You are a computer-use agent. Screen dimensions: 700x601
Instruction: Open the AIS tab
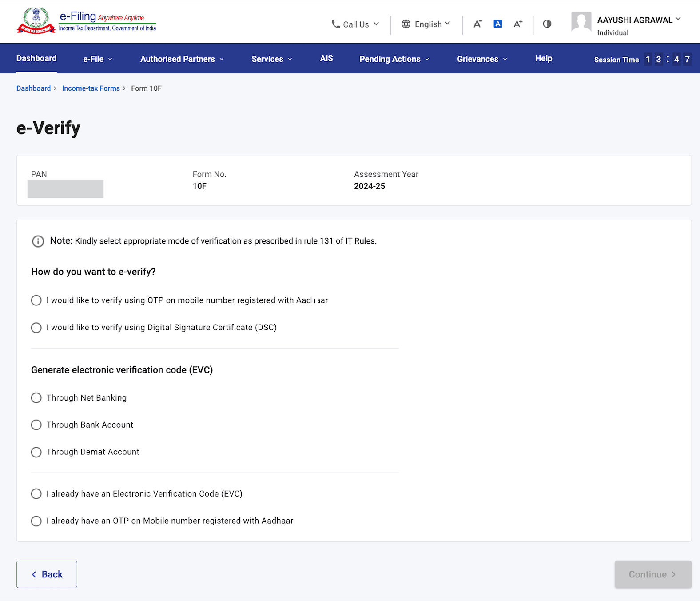(x=326, y=59)
